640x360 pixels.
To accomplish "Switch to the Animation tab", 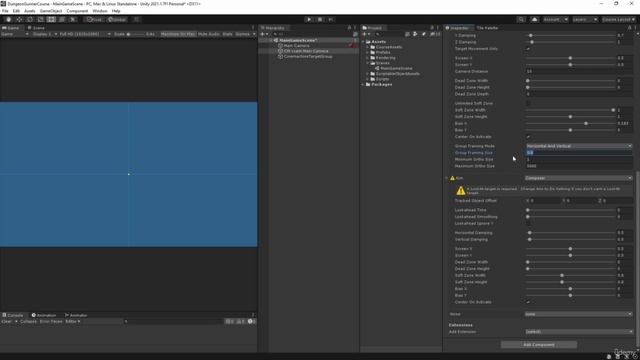I will point(44,315).
